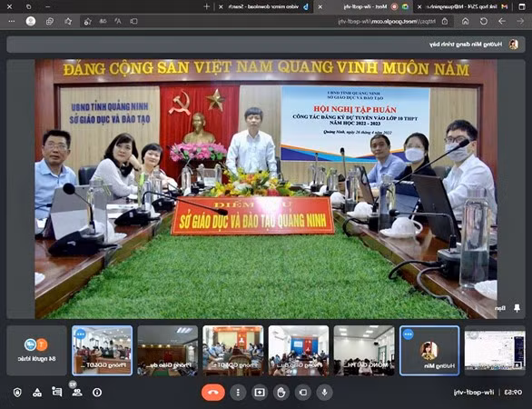Open more options on Hường Min tile
The height and width of the screenshot is (409, 532).
[x=408, y=334]
